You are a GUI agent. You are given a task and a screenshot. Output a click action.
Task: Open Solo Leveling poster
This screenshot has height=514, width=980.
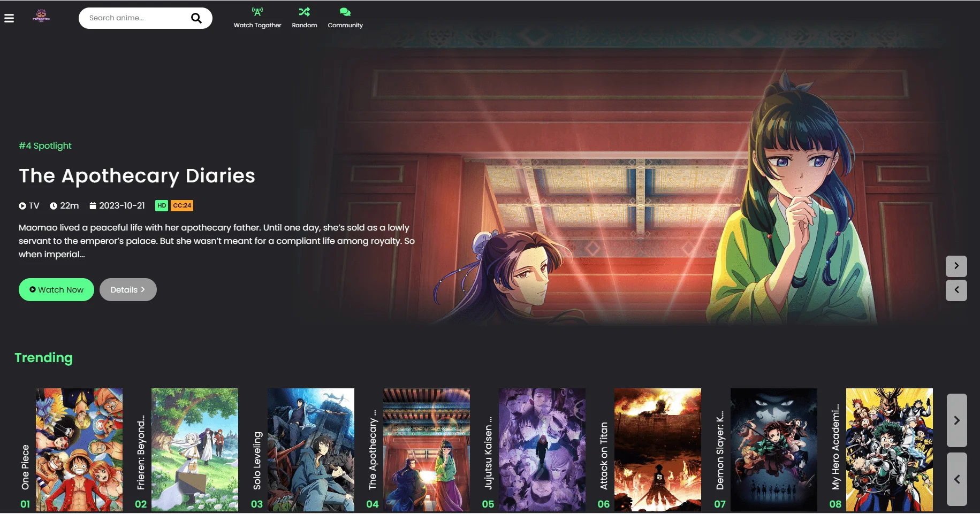[311, 450]
